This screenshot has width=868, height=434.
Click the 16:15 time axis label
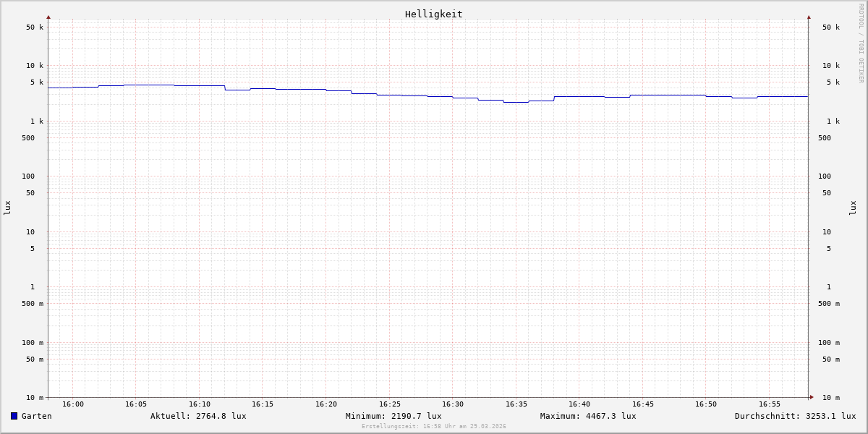click(x=263, y=404)
